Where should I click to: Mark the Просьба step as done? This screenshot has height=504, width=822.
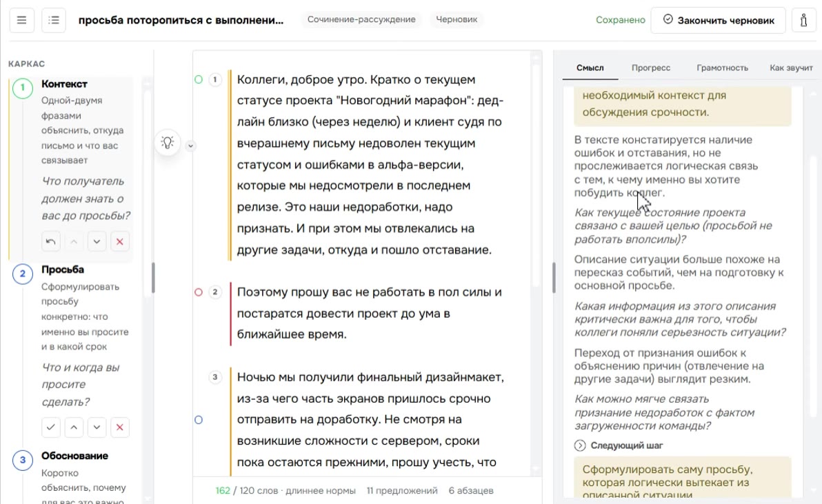tap(51, 427)
